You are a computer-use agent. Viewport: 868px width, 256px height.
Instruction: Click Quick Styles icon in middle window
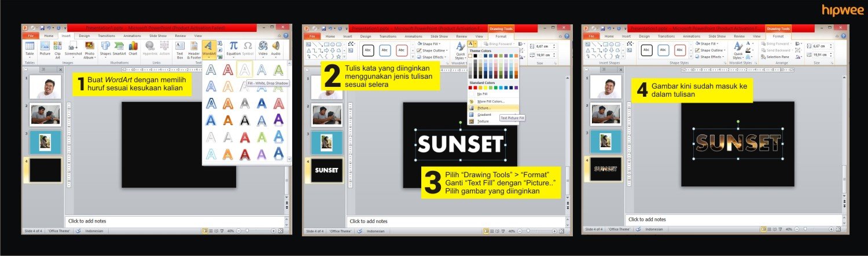460,50
